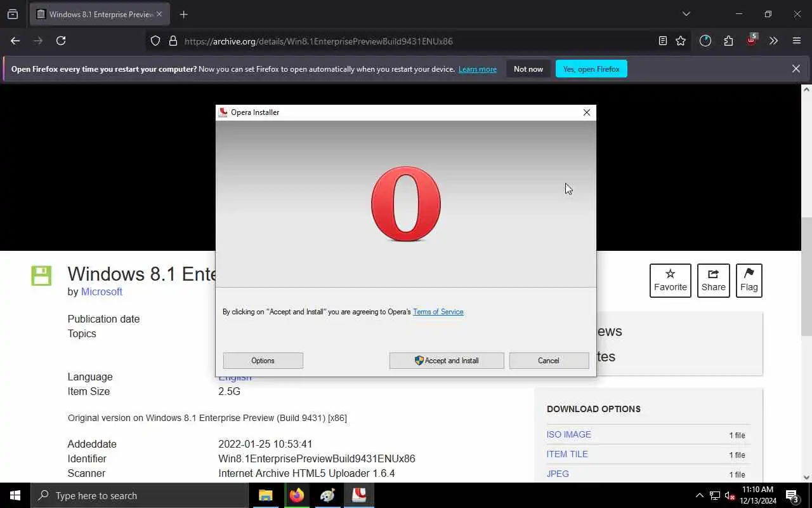Go back in Firefox
The width and height of the screenshot is (812, 508).
15,41
